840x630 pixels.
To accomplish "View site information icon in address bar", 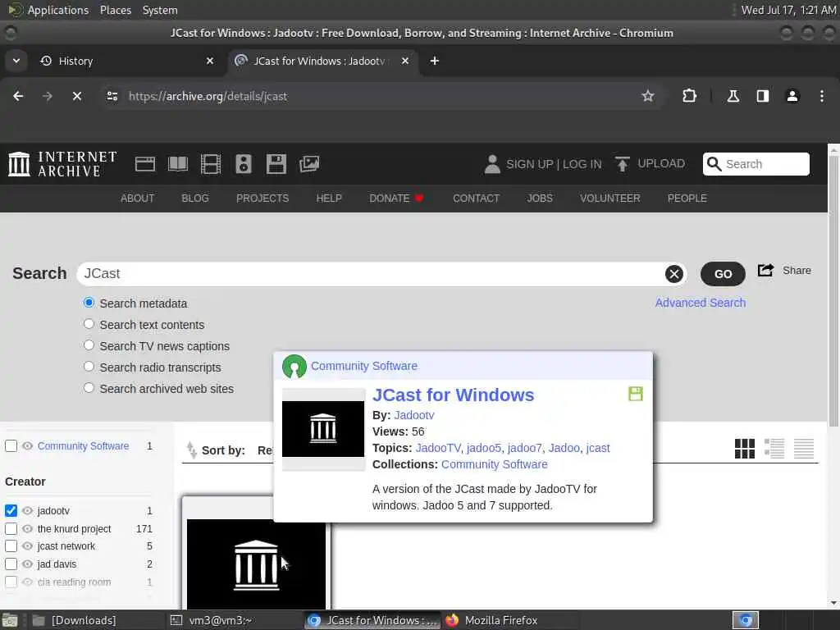I will coord(112,96).
